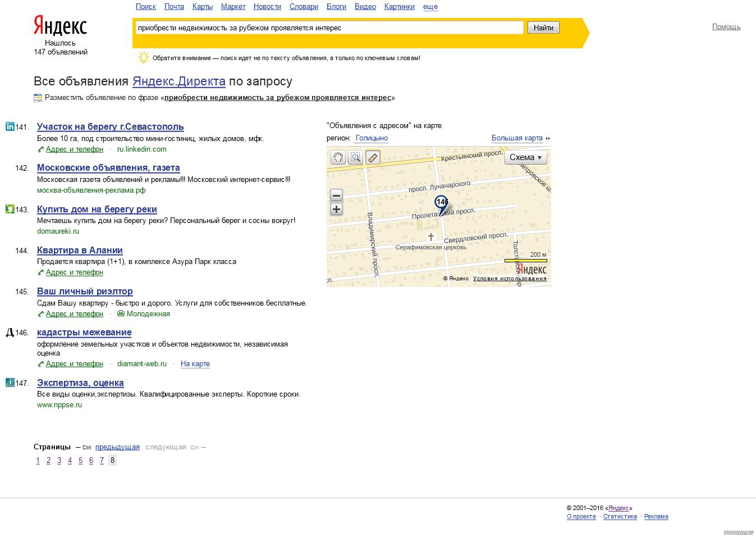Open ad Квартира в Алании
The image size is (756, 537).
click(x=80, y=251)
